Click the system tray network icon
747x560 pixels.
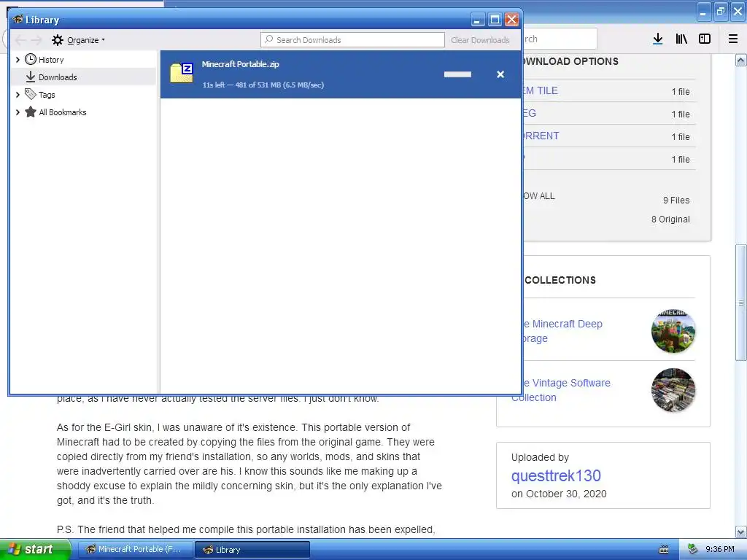pyautogui.click(x=693, y=549)
